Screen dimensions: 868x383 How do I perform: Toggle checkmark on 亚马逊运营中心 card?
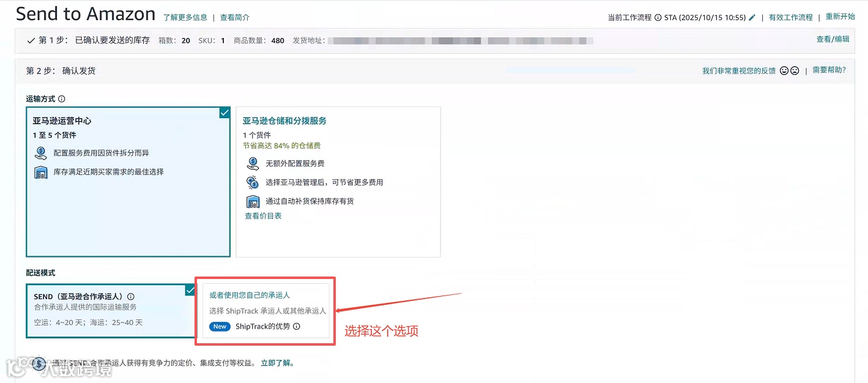224,113
